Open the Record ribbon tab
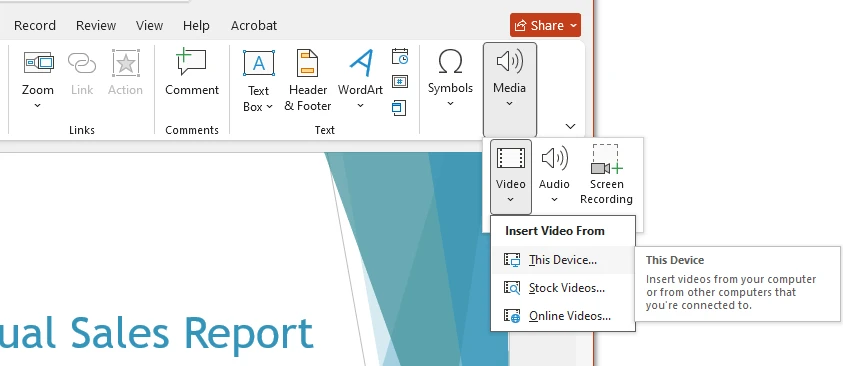The height and width of the screenshot is (366, 843). click(34, 25)
